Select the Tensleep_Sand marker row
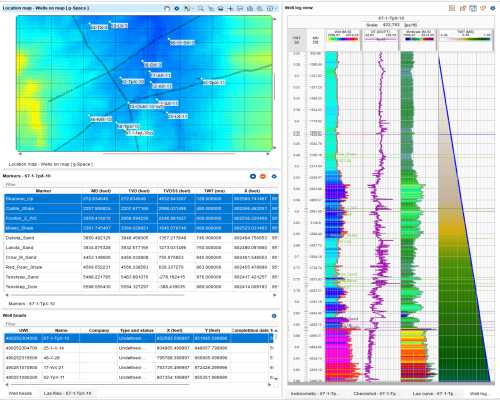Image resolution: width=500 pixels, height=400 pixels. pos(141,277)
